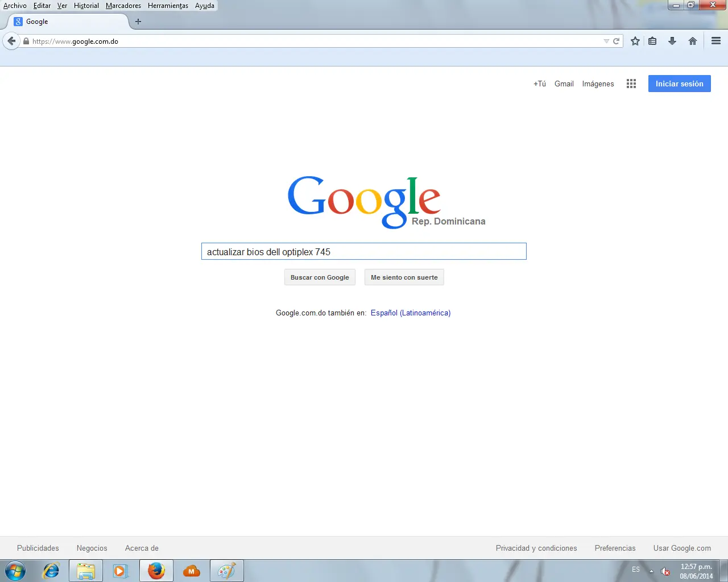Click the Google logo
728x582 pixels.
point(364,202)
